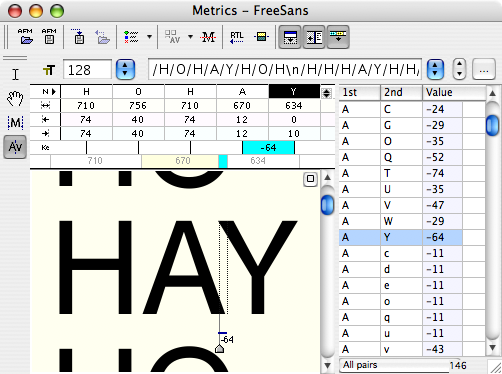Open the font size popup stepper
The image size is (502, 374).
(125, 70)
